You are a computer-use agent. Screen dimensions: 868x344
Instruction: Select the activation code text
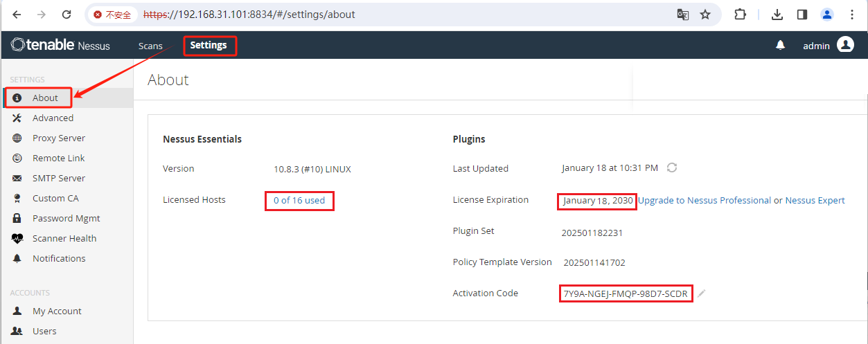[x=626, y=293]
